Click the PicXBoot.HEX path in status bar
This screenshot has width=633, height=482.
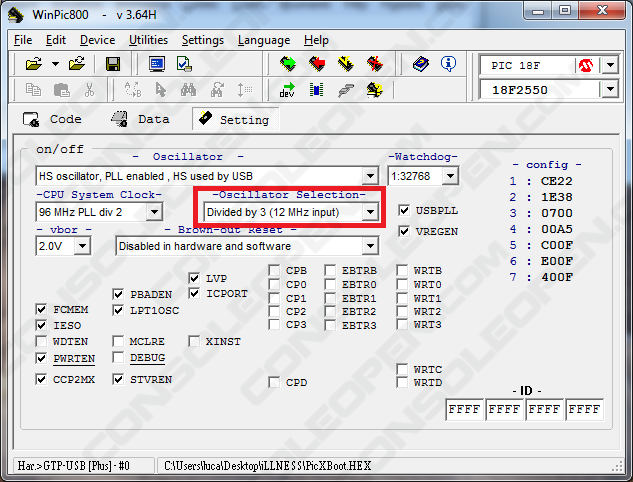(x=267, y=466)
